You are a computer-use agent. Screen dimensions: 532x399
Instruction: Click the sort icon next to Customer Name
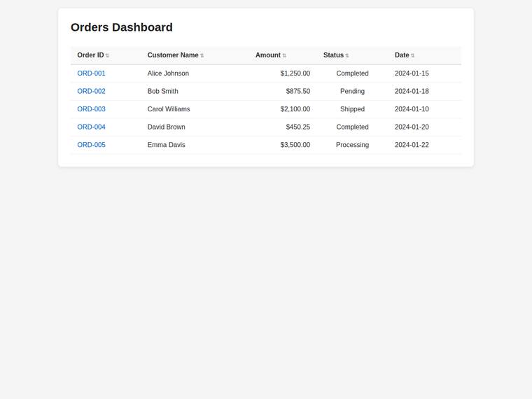tap(202, 55)
